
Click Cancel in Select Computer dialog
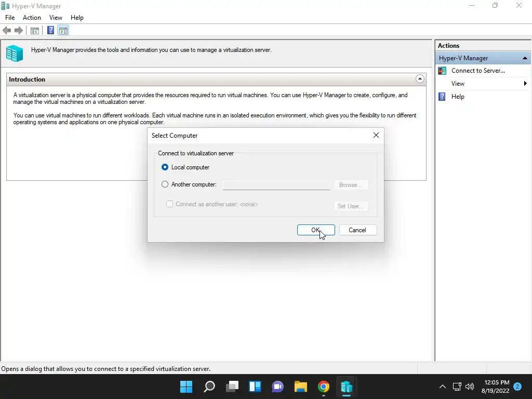pyautogui.click(x=358, y=230)
